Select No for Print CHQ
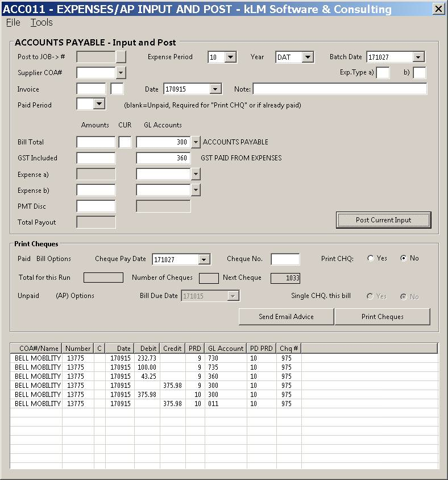 pyautogui.click(x=404, y=258)
